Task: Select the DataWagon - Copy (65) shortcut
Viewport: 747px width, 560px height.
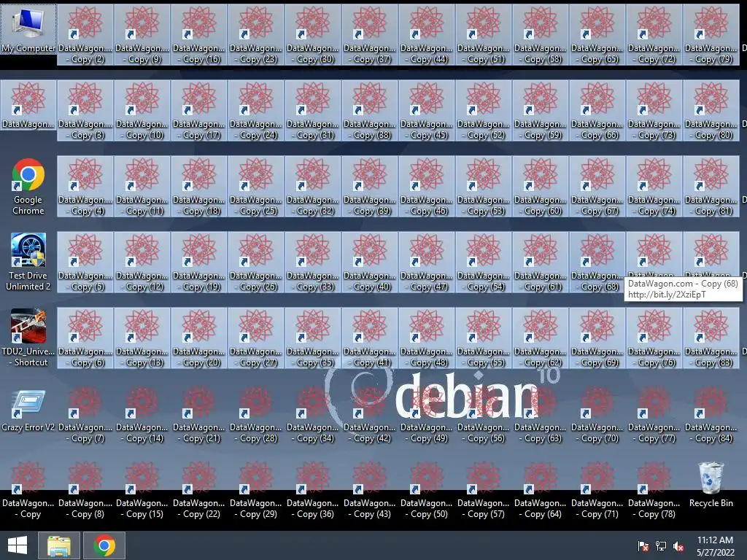Action: [597, 35]
